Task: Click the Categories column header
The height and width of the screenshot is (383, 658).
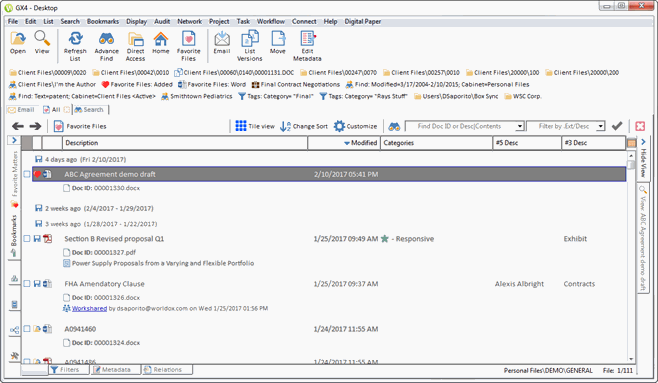Action: (x=436, y=143)
